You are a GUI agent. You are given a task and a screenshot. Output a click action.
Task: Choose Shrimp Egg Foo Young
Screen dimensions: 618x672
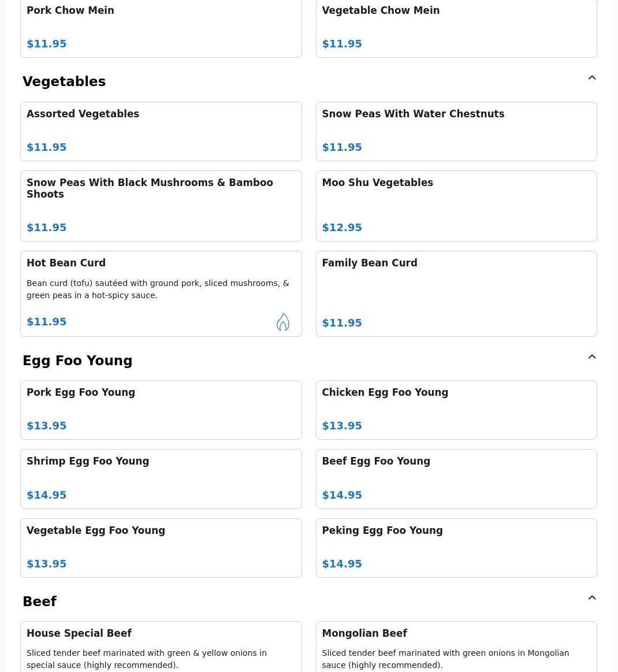161,479
